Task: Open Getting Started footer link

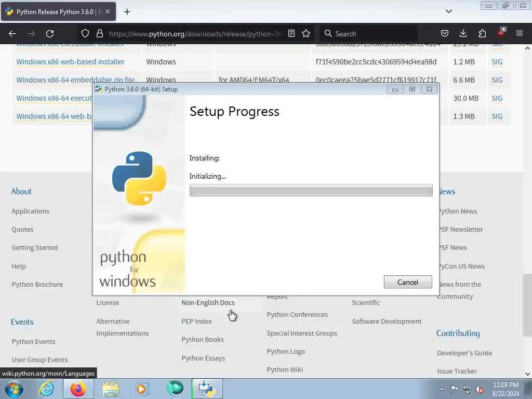Action: 35,248
